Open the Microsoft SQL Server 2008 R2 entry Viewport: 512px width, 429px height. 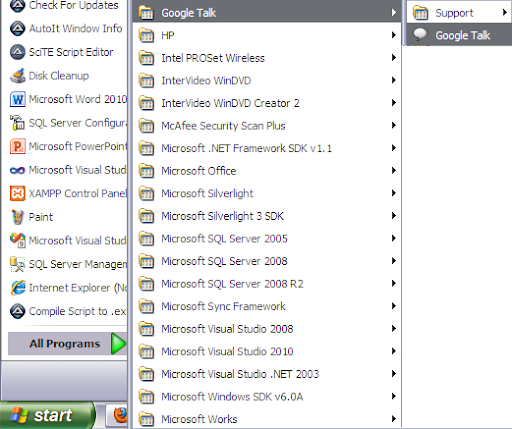click(267, 284)
